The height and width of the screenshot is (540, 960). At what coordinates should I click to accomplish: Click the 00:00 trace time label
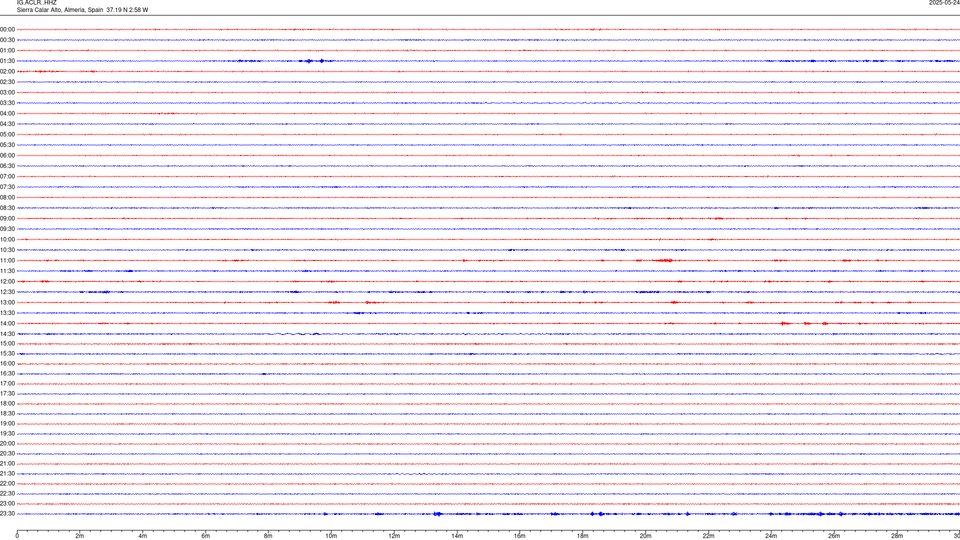click(x=7, y=29)
